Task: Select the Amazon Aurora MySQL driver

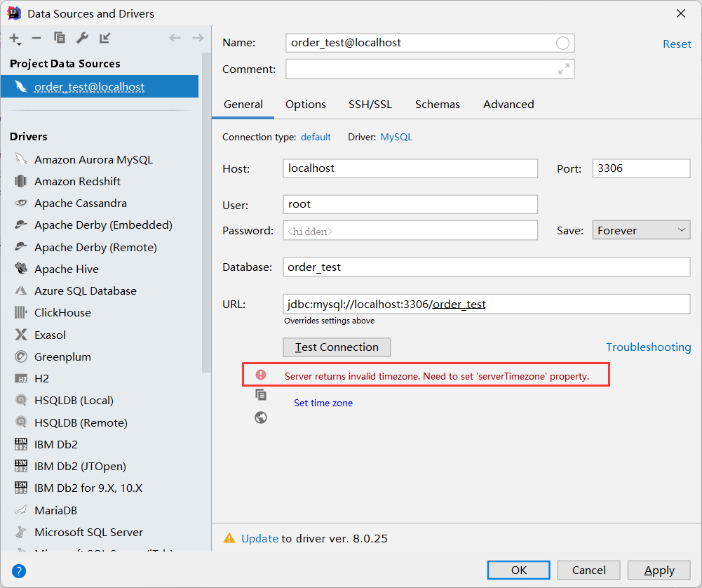Action: tap(101, 159)
